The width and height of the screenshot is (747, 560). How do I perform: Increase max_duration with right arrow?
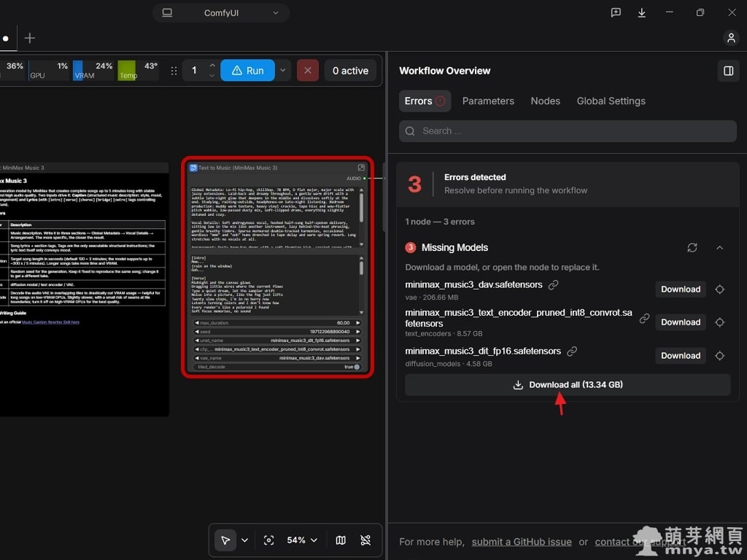(x=357, y=323)
